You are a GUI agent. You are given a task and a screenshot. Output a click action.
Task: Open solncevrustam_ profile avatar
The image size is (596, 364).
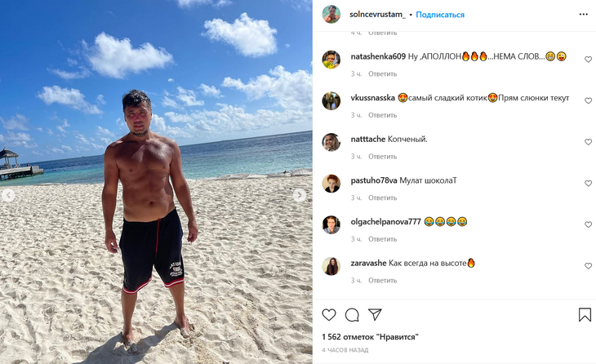331,15
